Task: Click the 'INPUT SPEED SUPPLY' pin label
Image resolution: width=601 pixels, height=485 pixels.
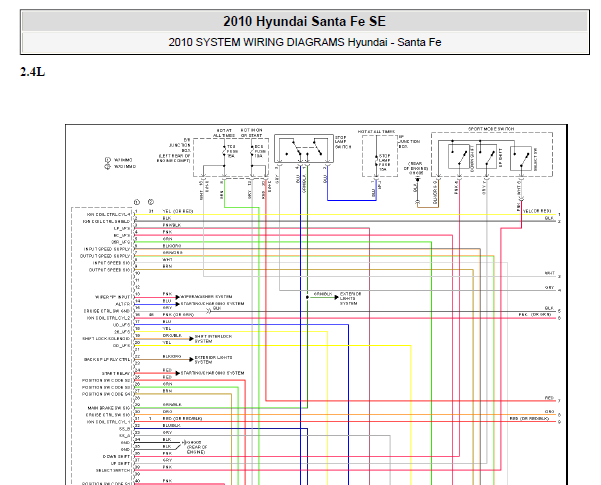Action: 107,249
